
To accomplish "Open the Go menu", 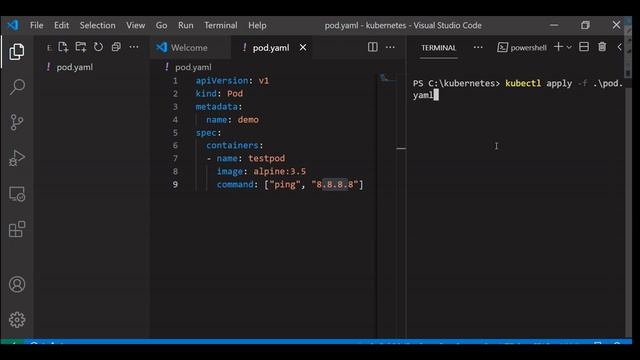I will point(161,25).
